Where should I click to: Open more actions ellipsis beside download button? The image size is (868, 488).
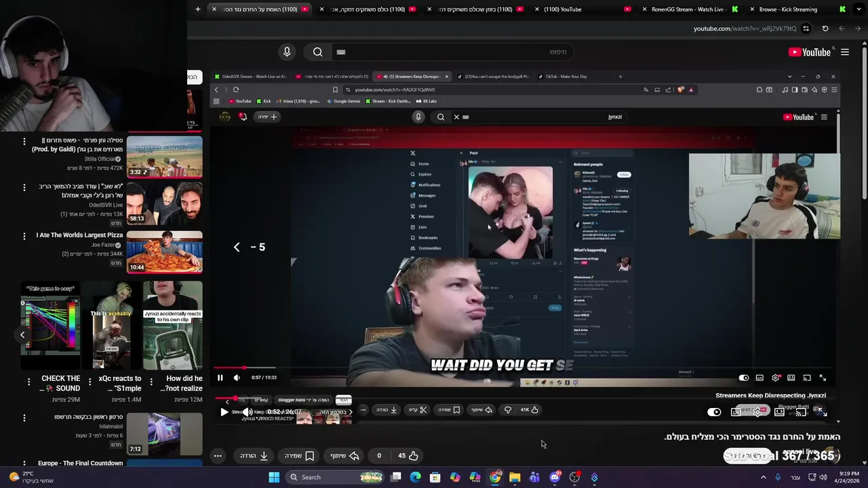click(218, 455)
